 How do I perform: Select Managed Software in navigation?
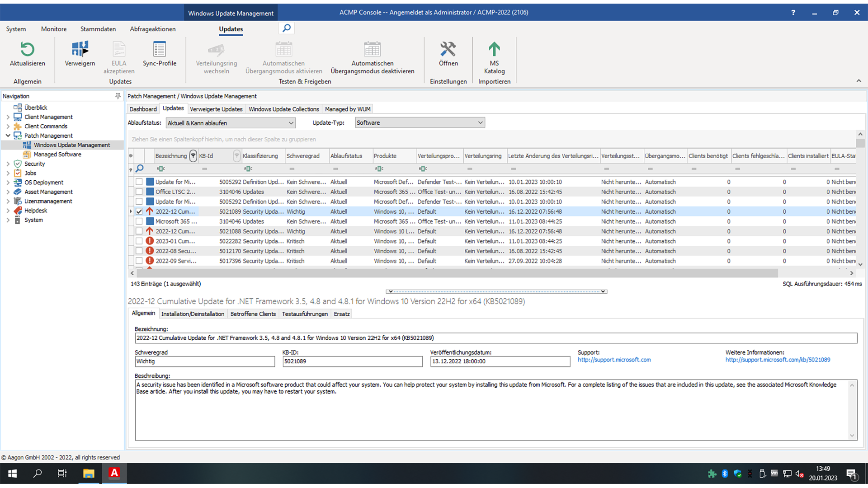(x=57, y=155)
